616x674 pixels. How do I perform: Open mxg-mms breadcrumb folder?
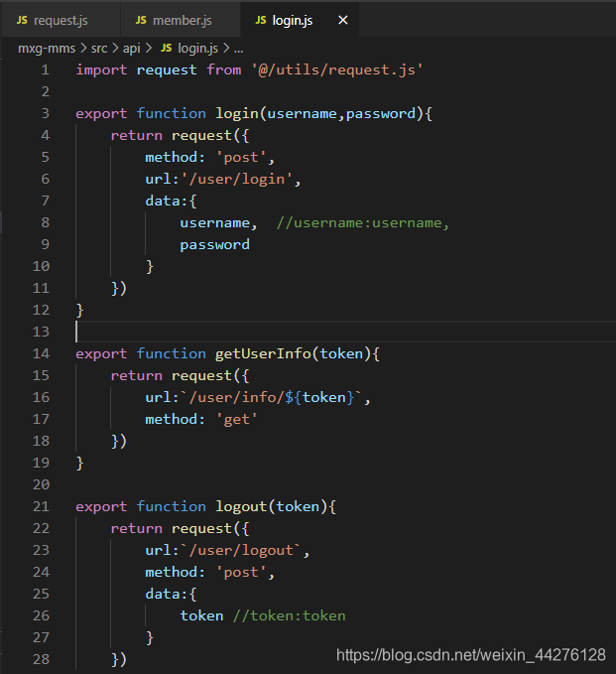pos(47,49)
